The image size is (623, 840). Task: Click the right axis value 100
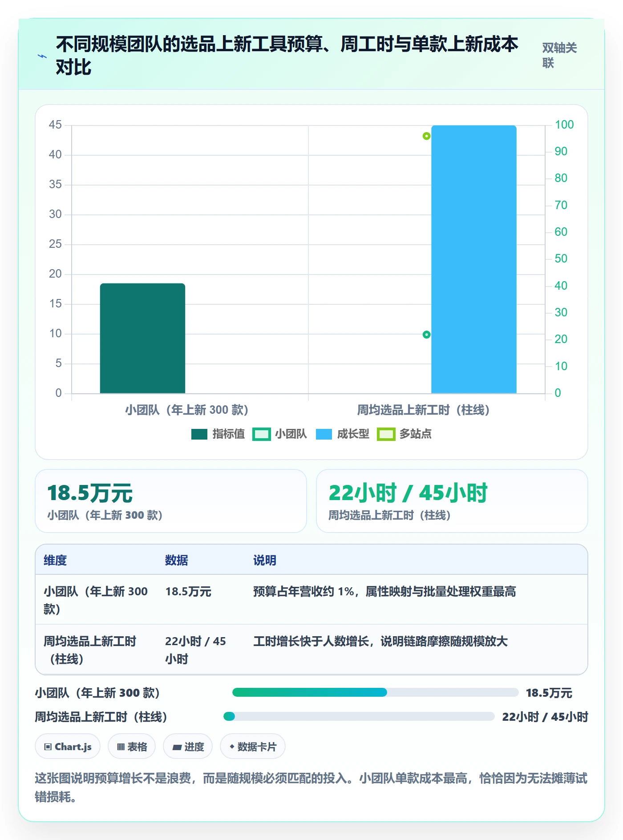(564, 125)
